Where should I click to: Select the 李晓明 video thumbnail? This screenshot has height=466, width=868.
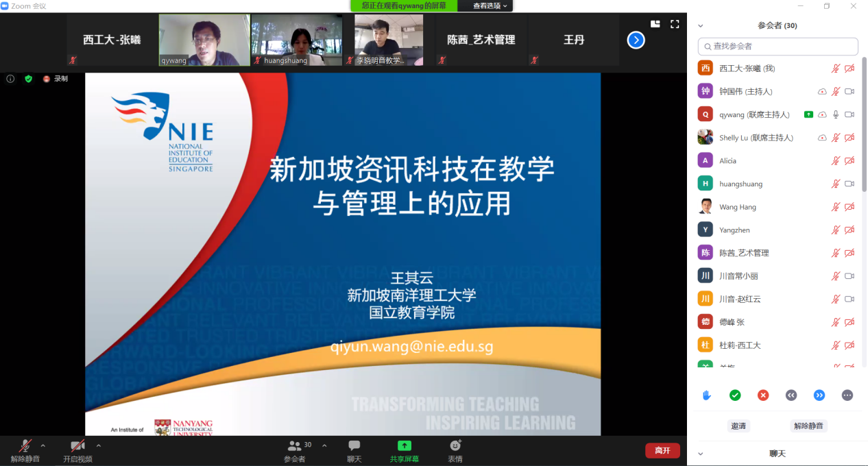click(x=389, y=40)
